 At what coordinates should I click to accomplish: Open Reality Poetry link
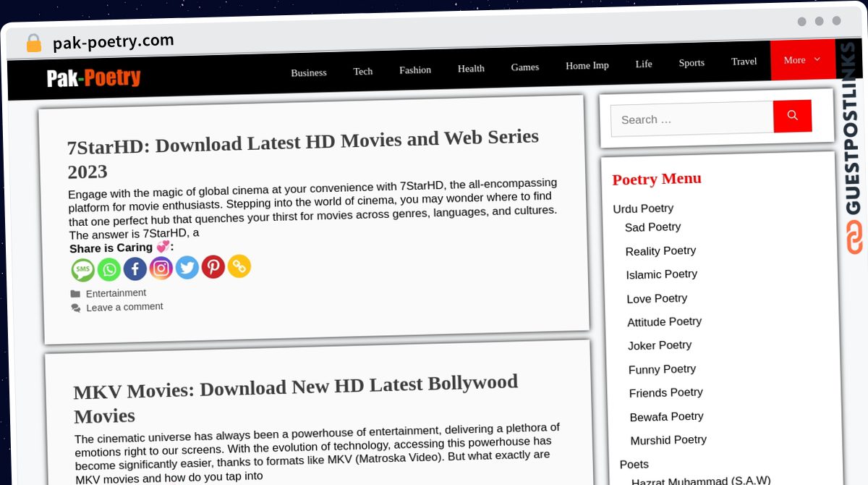660,250
